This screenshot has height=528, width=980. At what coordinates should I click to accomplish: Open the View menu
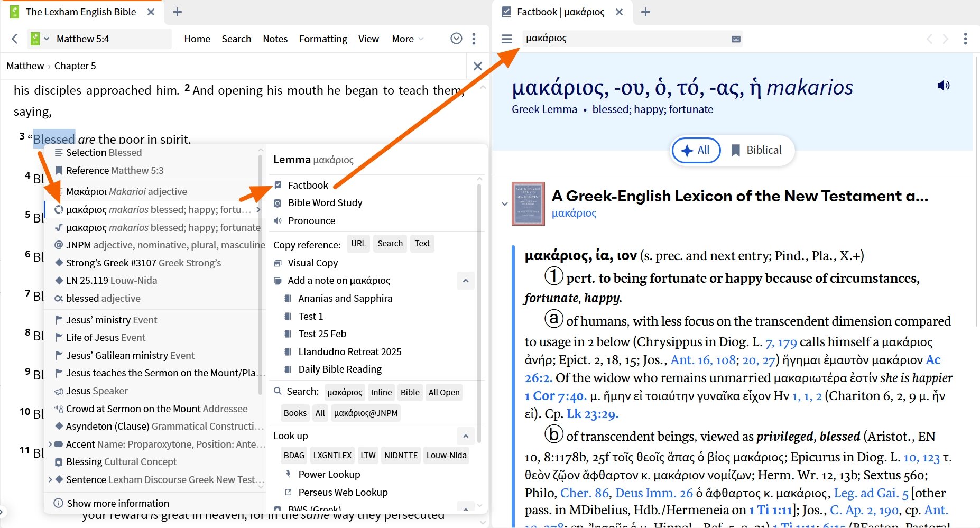pyautogui.click(x=368, y=39)
